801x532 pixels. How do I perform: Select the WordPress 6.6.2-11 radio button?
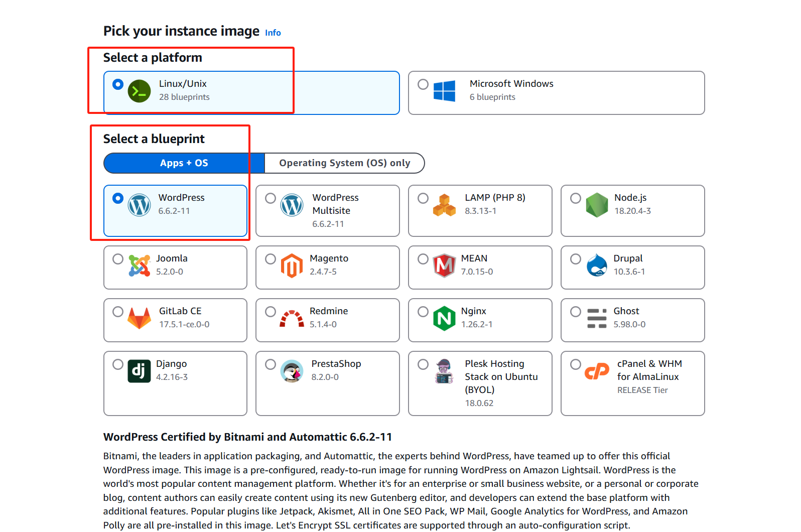pos(118,198)
